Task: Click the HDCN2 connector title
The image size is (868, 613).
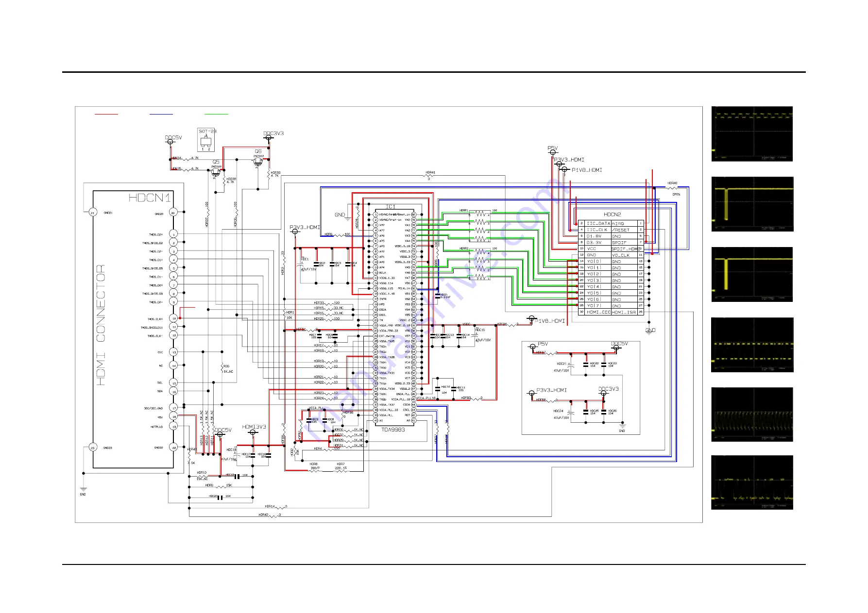Action: 612,215
